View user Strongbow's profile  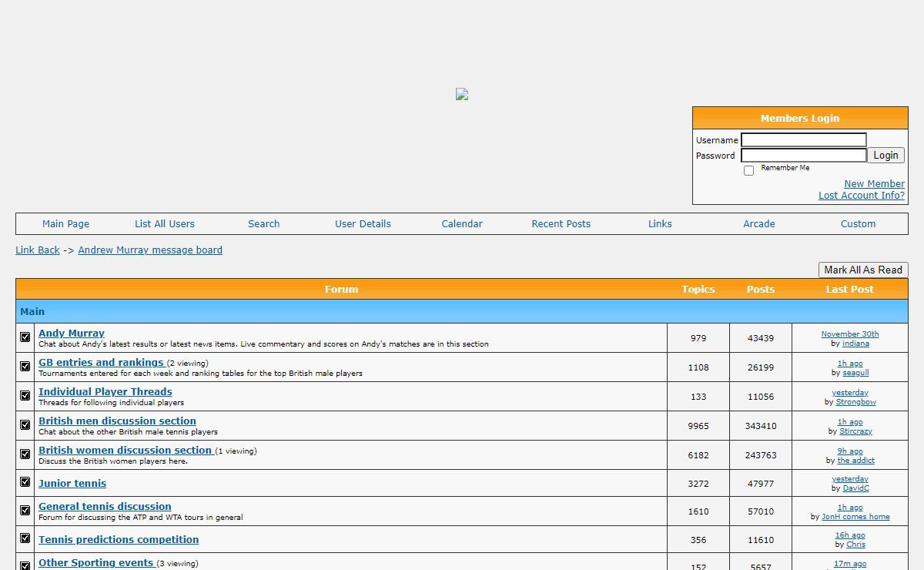pos(856,401)
